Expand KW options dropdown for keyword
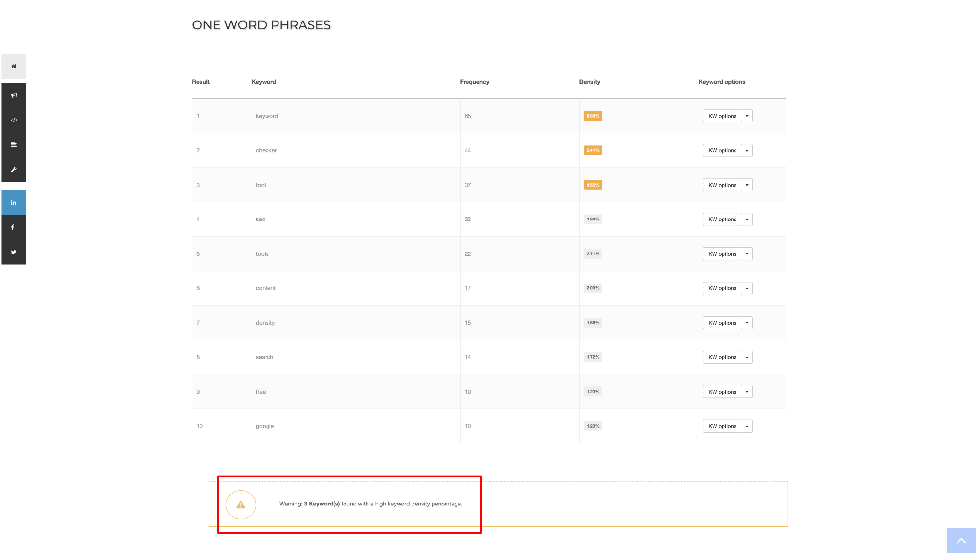The height and width of the screenshot is (560, 980). pos(746,116)
